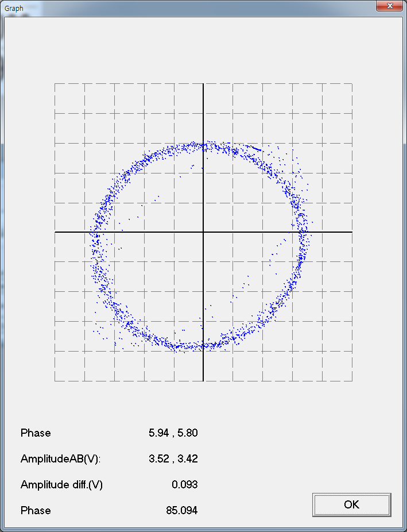Click the OK button

(x=351, y=504)
